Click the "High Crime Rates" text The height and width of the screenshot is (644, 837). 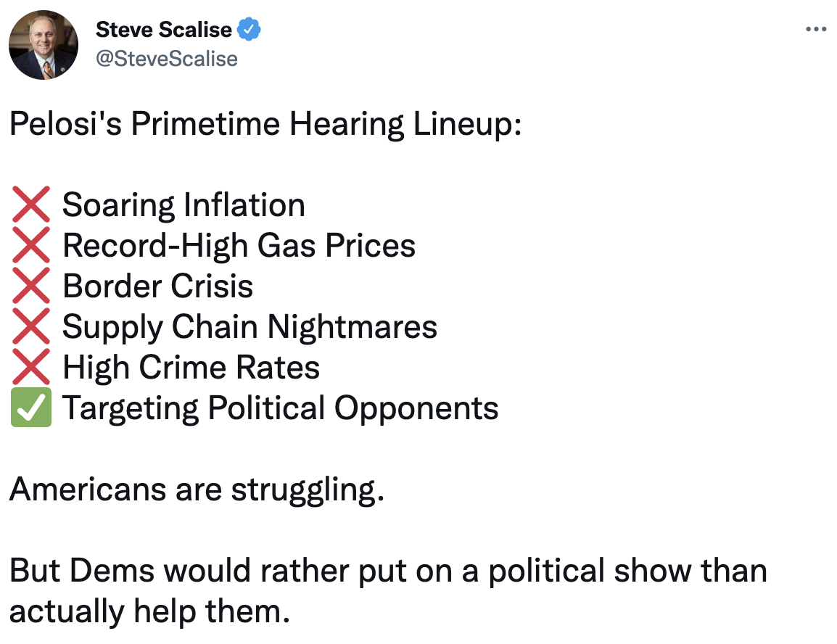(x=191, y=368)
